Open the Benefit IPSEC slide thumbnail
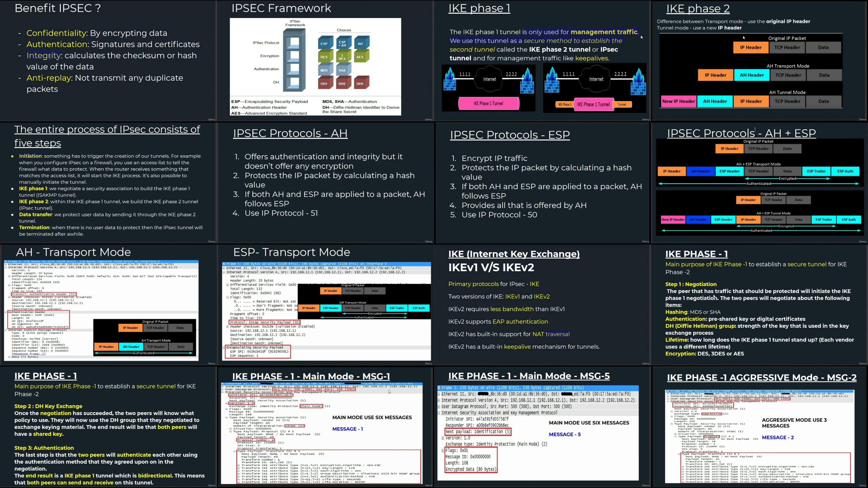This screenshot has width=868, height=488. point(108,61)
